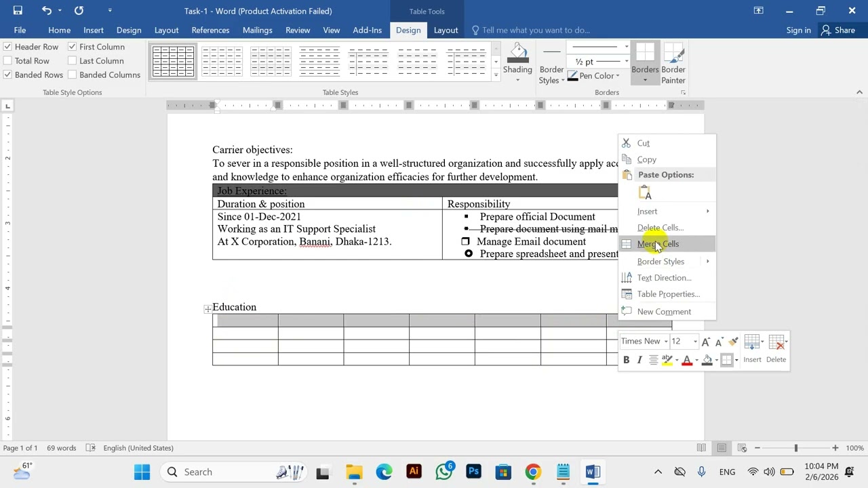Choose Keep Text Only paste option icon

(x=645, y=193)
